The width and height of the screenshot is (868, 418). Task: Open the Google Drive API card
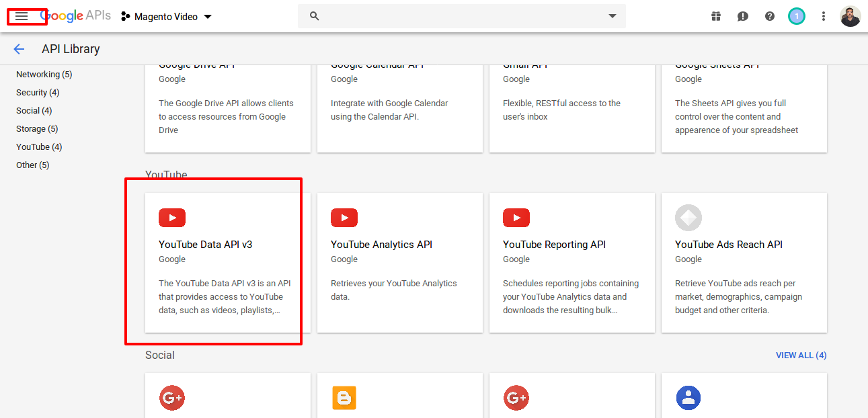click(228, 109)
